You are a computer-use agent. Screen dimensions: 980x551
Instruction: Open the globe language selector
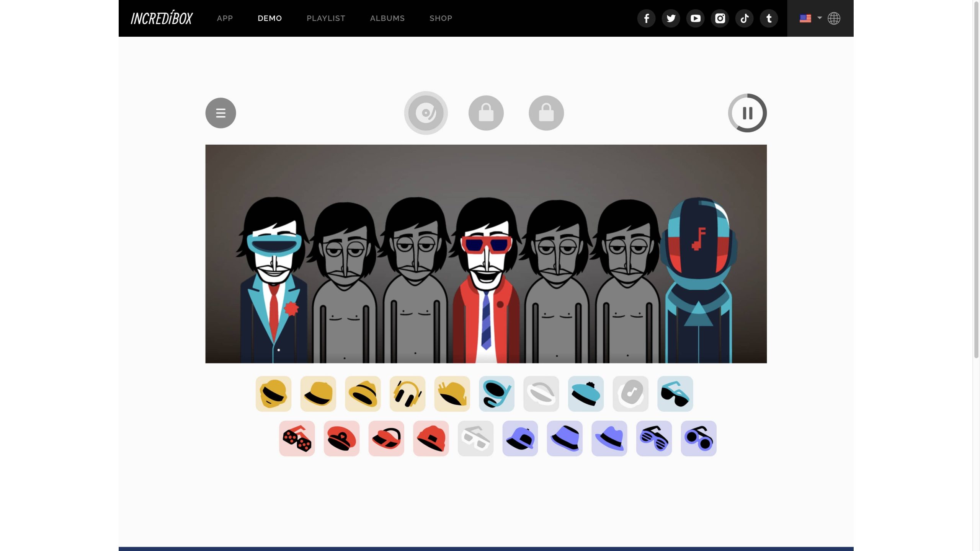pos(834,18)
